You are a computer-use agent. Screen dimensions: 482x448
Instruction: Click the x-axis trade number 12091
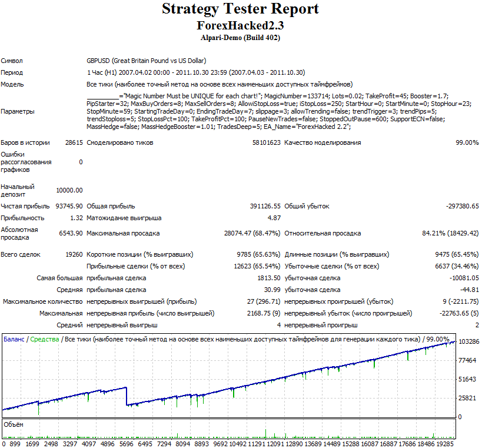point(275,444)
